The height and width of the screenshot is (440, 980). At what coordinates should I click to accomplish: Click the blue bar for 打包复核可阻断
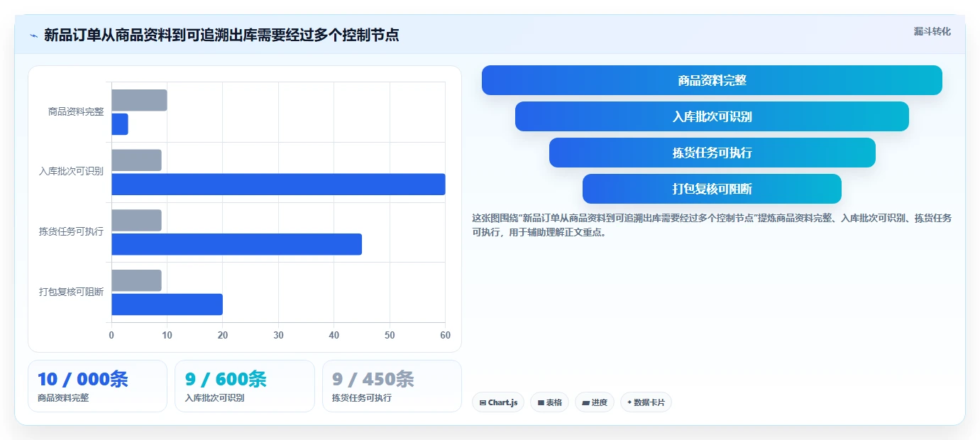(x=167, y=304)
